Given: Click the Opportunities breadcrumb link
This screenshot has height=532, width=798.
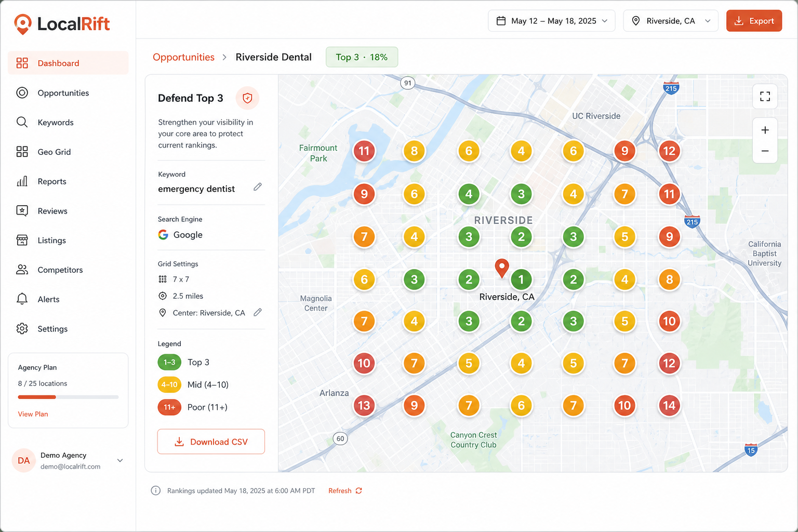Looking at the screenshot, I should tap(183, 57).
